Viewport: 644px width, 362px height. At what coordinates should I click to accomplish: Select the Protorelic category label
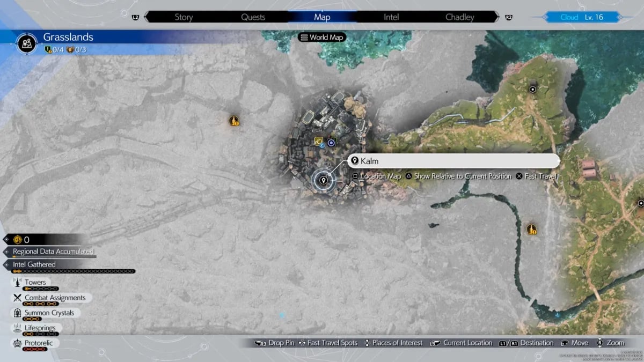pos(39,343)
